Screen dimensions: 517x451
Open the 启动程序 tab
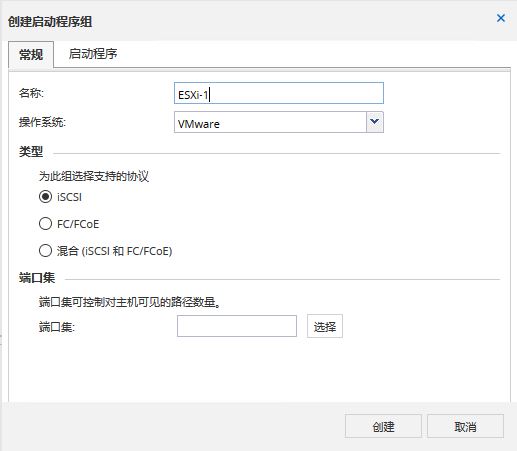(93, 54)
